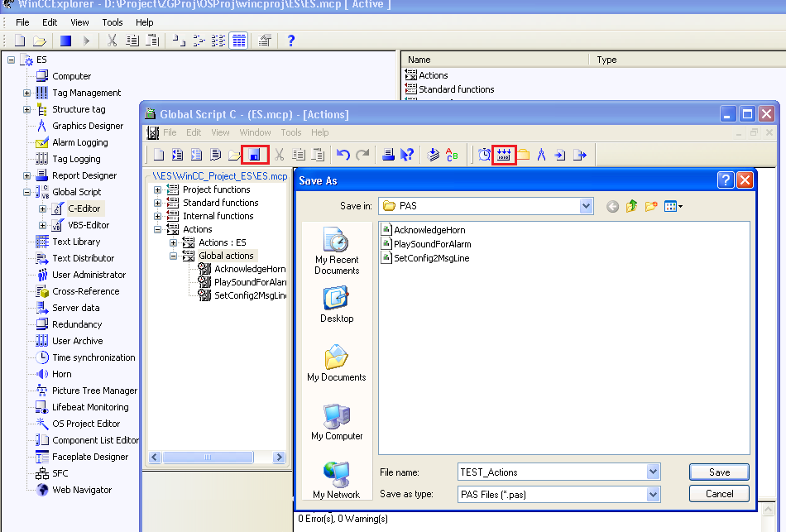Select C-Editor in ES tree
The width and height of the screenshot is (786, 532).
[x=84, y=208]
